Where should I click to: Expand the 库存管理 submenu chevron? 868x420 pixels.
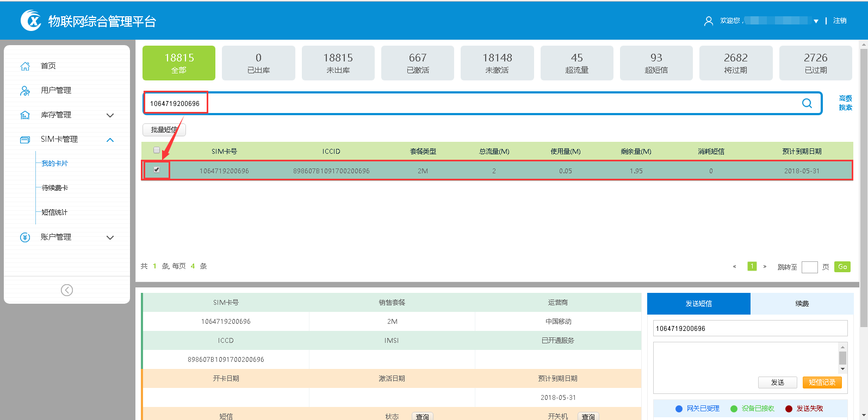110,115
